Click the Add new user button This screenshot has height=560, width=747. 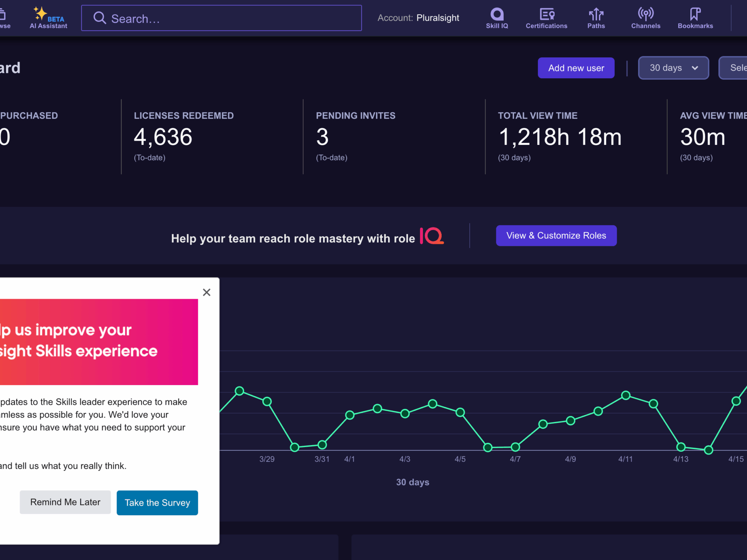576,68
